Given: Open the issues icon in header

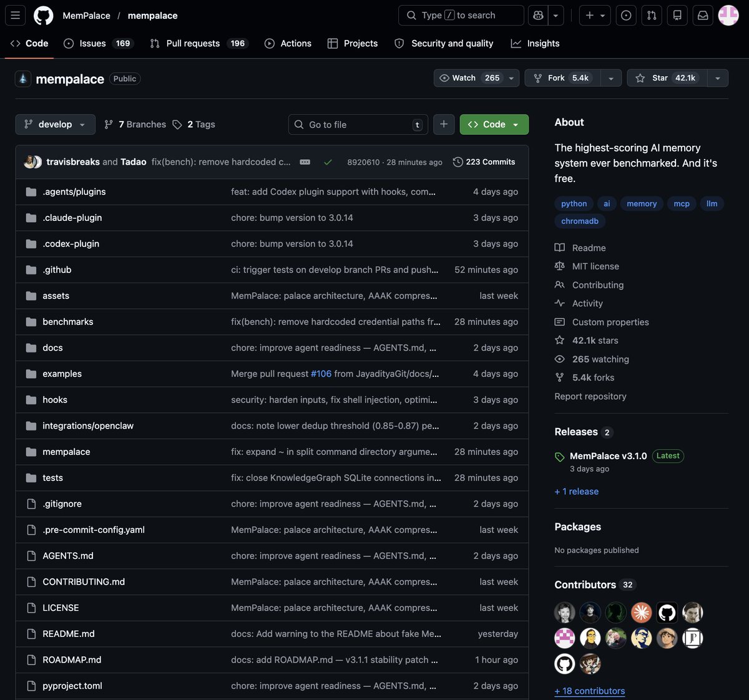Looking at the screenshot, I should coord(626,16).
